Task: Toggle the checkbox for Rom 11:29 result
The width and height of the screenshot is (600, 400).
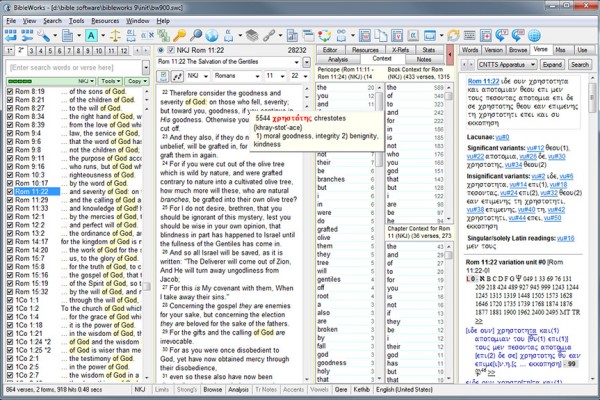Action: click(x=8, y=200)
